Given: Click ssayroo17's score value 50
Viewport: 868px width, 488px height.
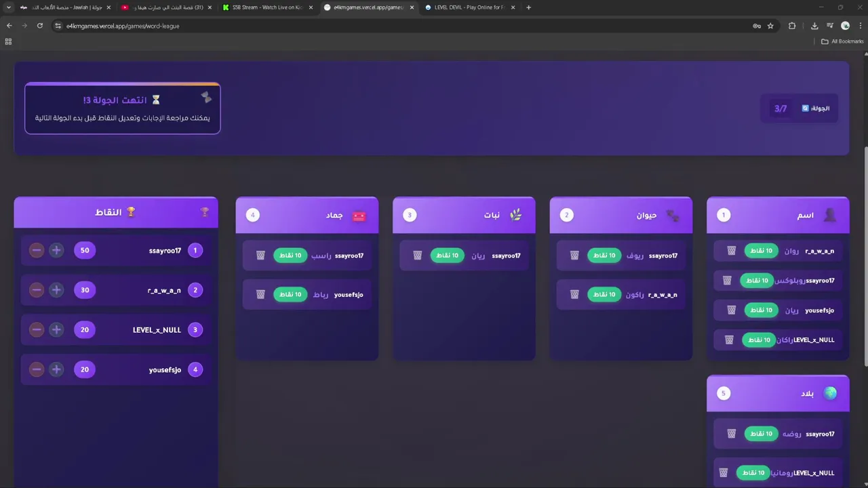Looking at the screenshot, I should [85, 250].
